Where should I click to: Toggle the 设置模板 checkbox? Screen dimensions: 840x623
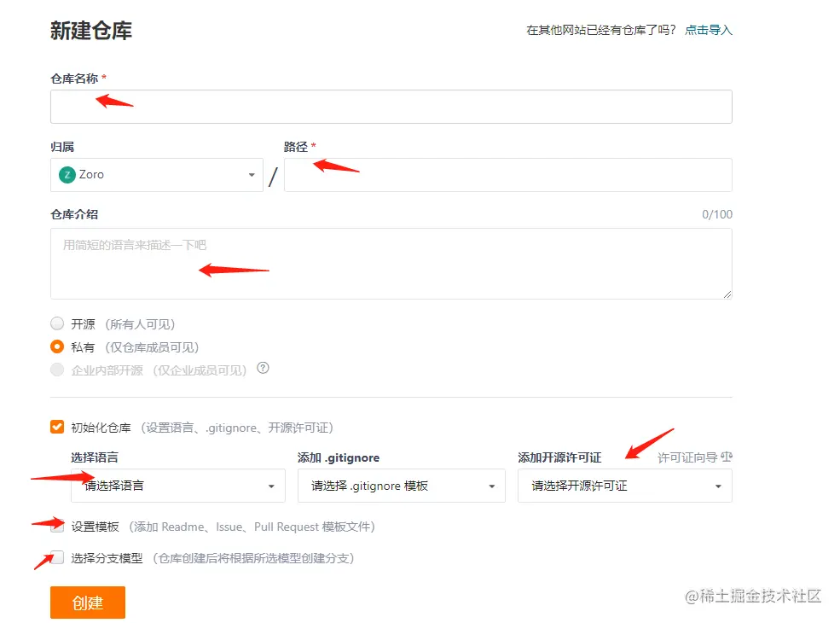(57, 526)
